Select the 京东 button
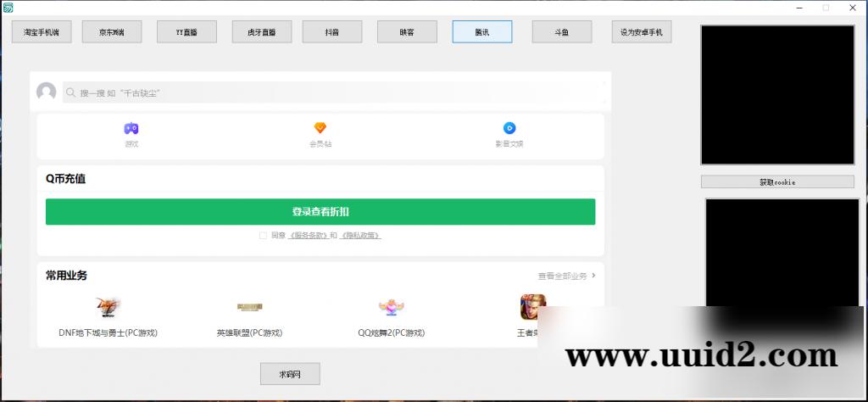 (112, 32)
